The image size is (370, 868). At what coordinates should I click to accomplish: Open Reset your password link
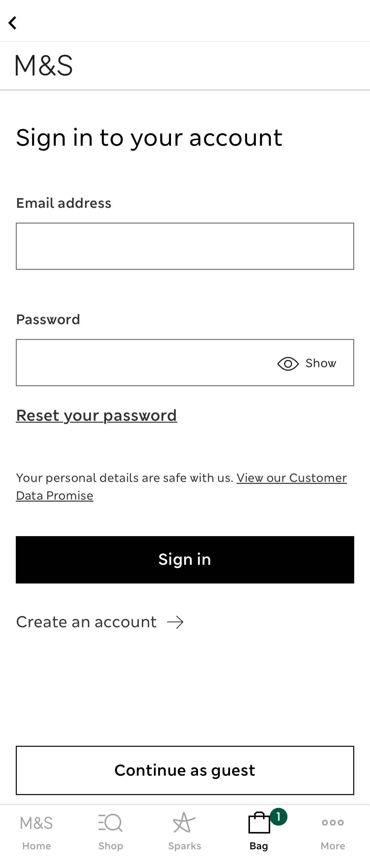point(96,415)
